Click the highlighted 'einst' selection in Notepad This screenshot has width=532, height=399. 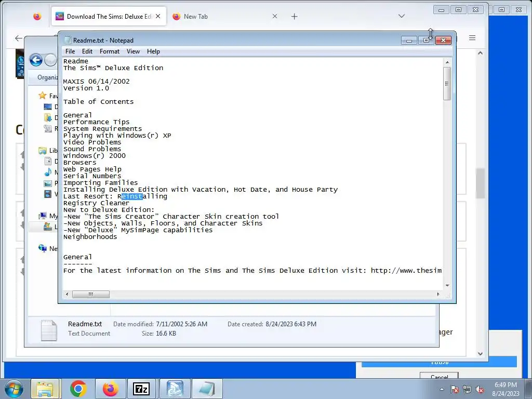132,196
